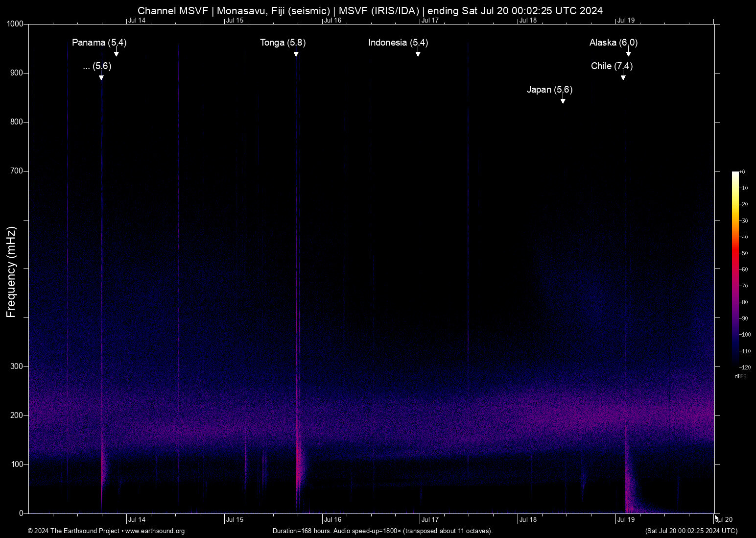This screenshot has height=538, width=756.
Task: Click the arrow marker below Alaska (6.0)
Action: [x=629, y=53]
